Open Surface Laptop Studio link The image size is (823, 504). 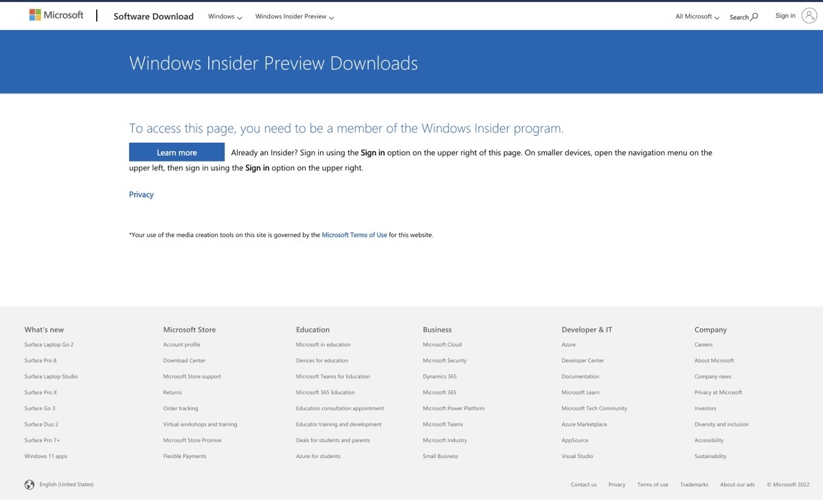click(x=51, y=376)
